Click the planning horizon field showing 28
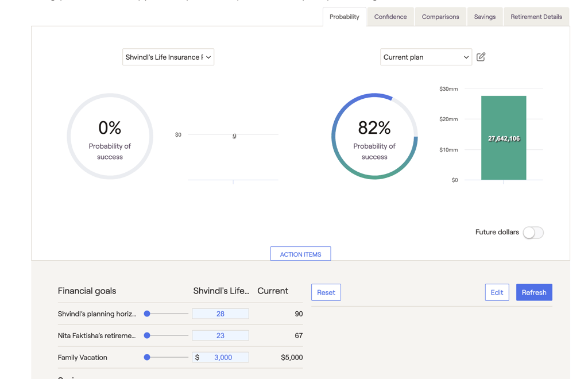 tap(220, 314)
